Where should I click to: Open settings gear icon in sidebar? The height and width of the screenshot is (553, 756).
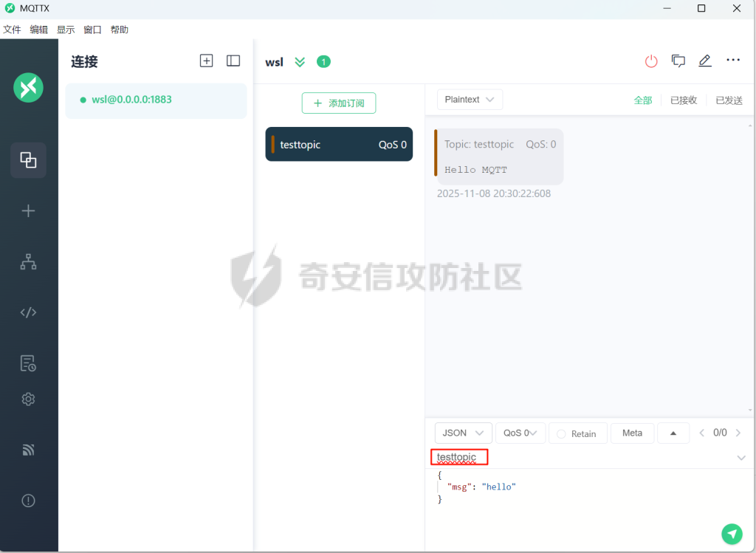coord(28,399)
